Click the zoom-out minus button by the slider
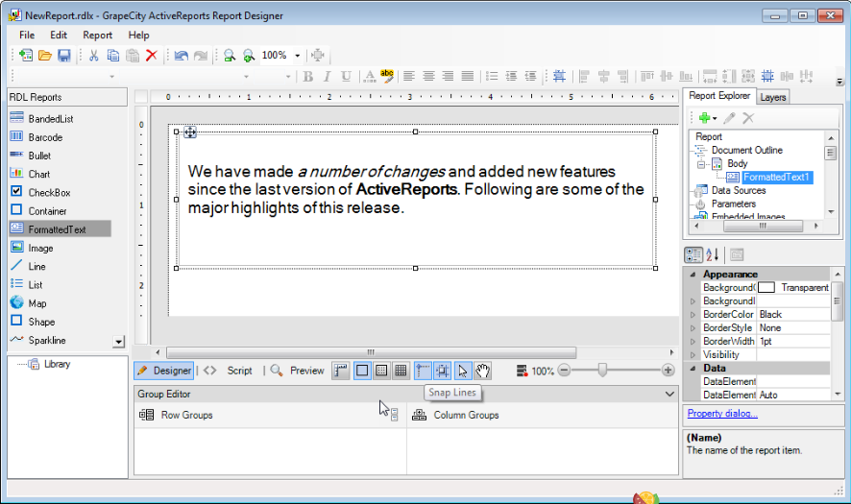Screen dimensions: 851x504 click(x=565, y=371)
